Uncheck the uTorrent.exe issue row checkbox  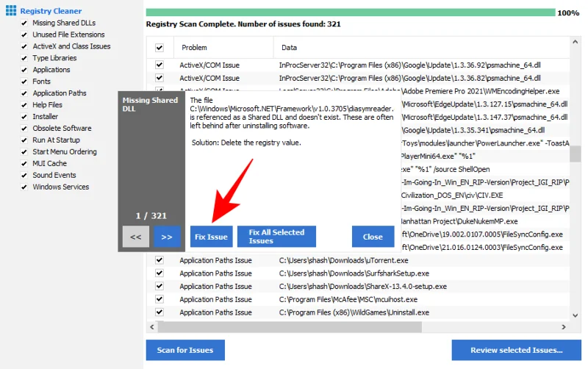point(159,260)
